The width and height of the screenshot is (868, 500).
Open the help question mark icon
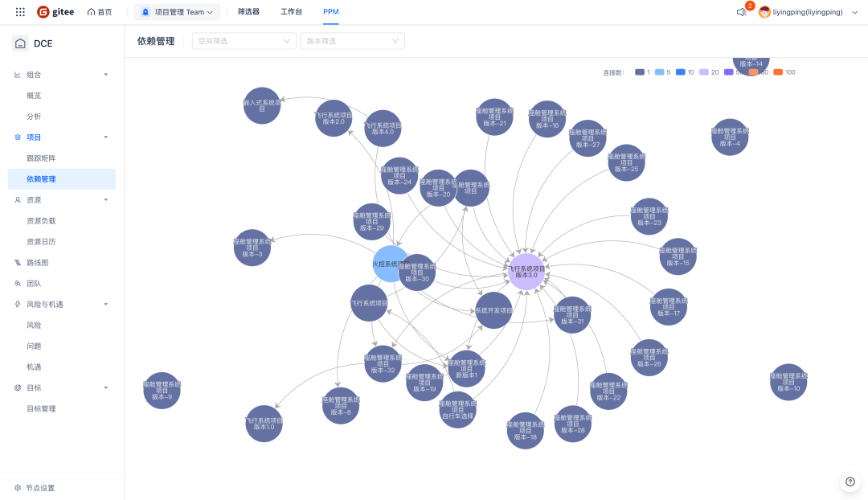tap(850, 482)
